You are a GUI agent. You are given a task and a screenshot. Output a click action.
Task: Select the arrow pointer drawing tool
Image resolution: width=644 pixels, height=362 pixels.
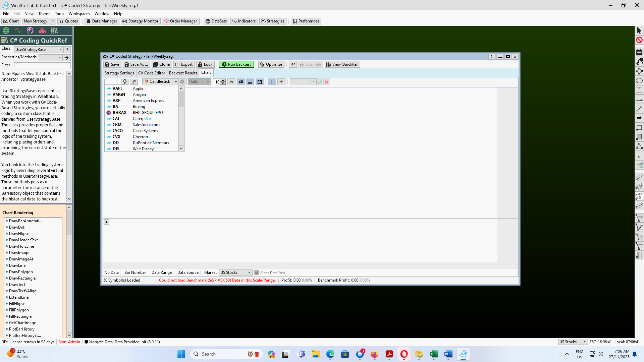pyautogui.click(x=639, y=31)
